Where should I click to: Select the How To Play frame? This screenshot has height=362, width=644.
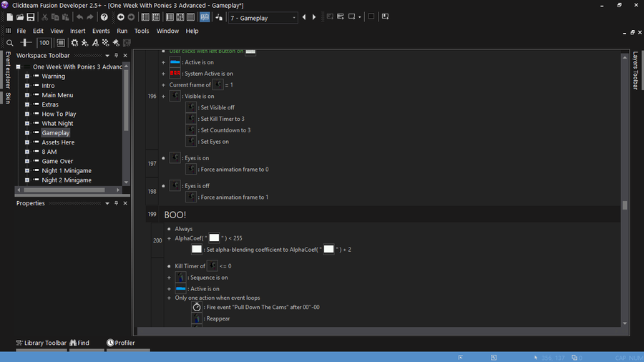click(59, 114)
